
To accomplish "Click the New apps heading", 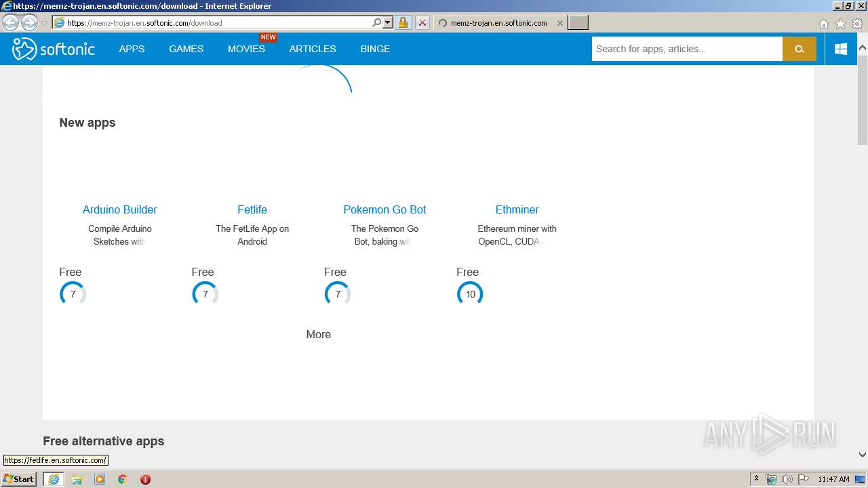I will click(x=87, y=123).
